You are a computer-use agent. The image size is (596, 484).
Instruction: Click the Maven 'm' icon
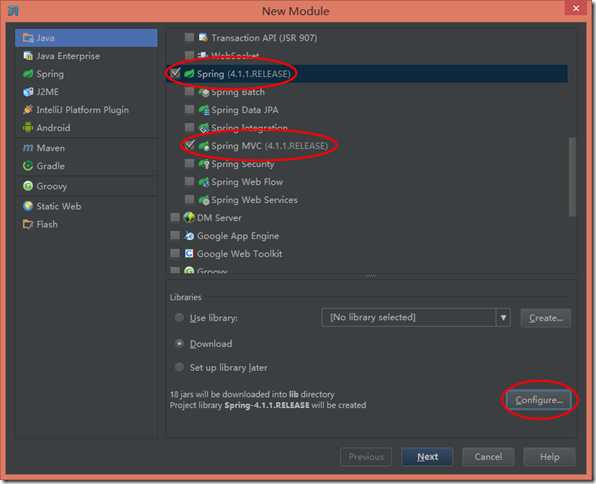coord(28,148)
